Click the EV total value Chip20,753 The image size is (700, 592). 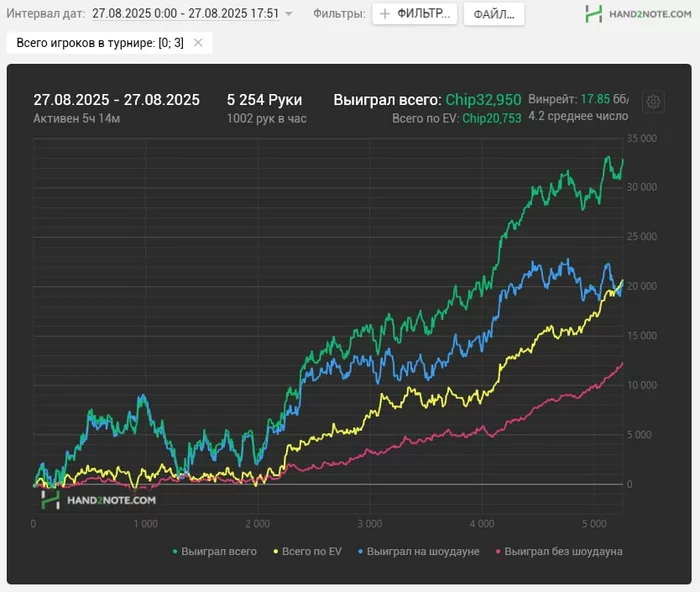492,118
